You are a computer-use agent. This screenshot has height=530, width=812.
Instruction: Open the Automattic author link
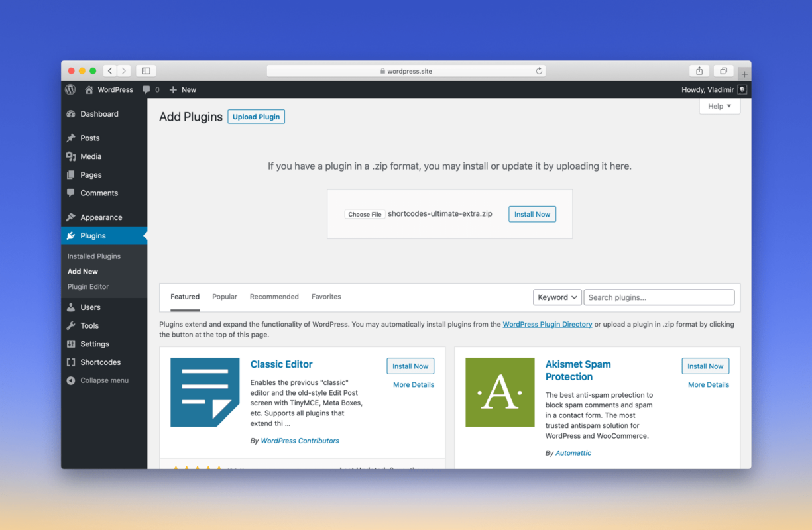[573, 453]
